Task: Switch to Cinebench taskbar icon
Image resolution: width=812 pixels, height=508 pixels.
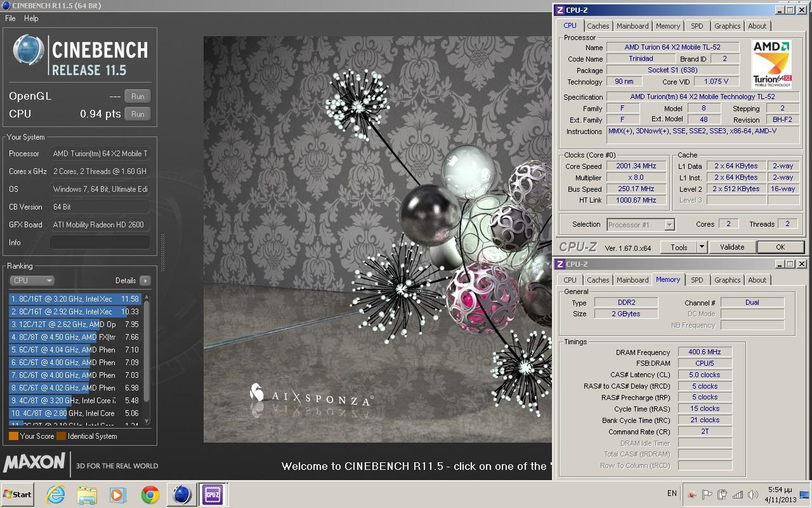Action: [182, 495]
